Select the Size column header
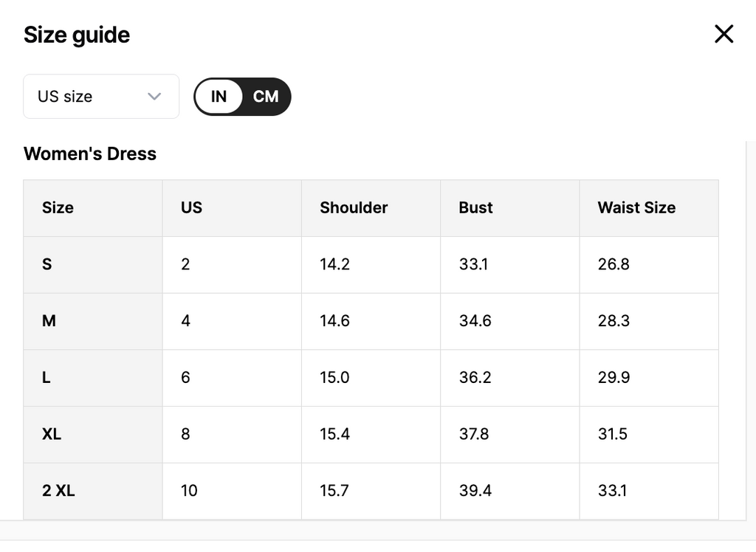Screen dimensions: 756x552 point(58,208)
